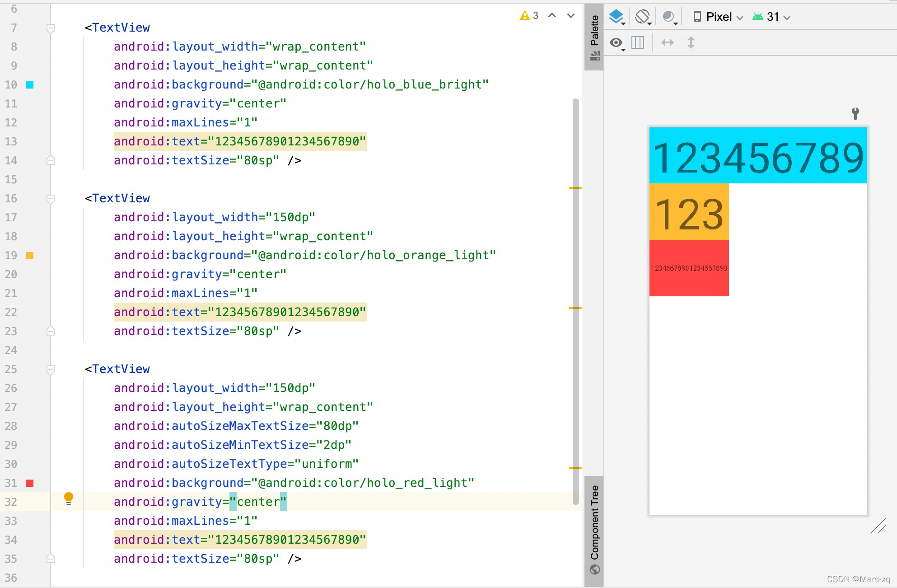The image size is (897, 588).
Task: Click expand horizontally arrow icon
Action: 667,42
